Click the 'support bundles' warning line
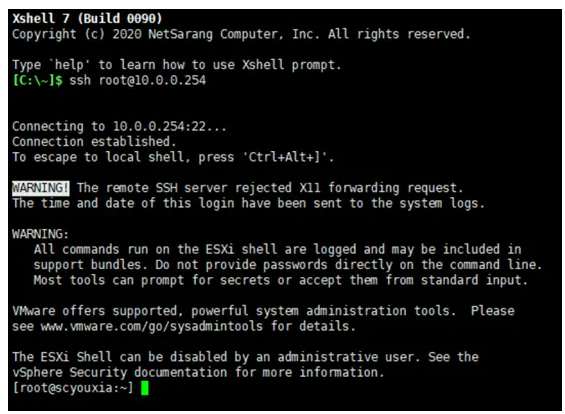Image resolution: width=565 pixels, height=414 pixels. (288, 265)
